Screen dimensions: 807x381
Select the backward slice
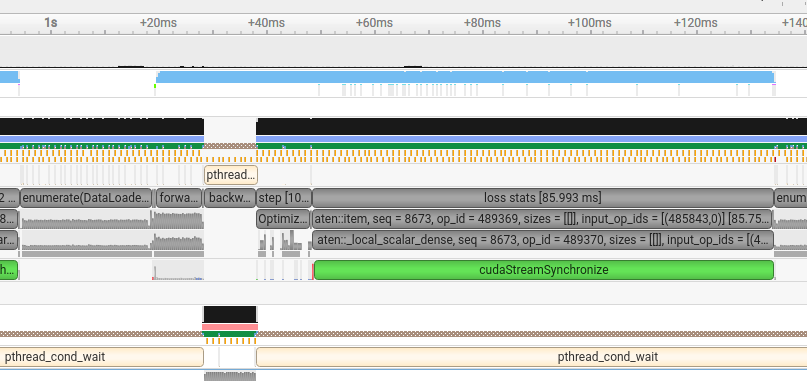230,198
